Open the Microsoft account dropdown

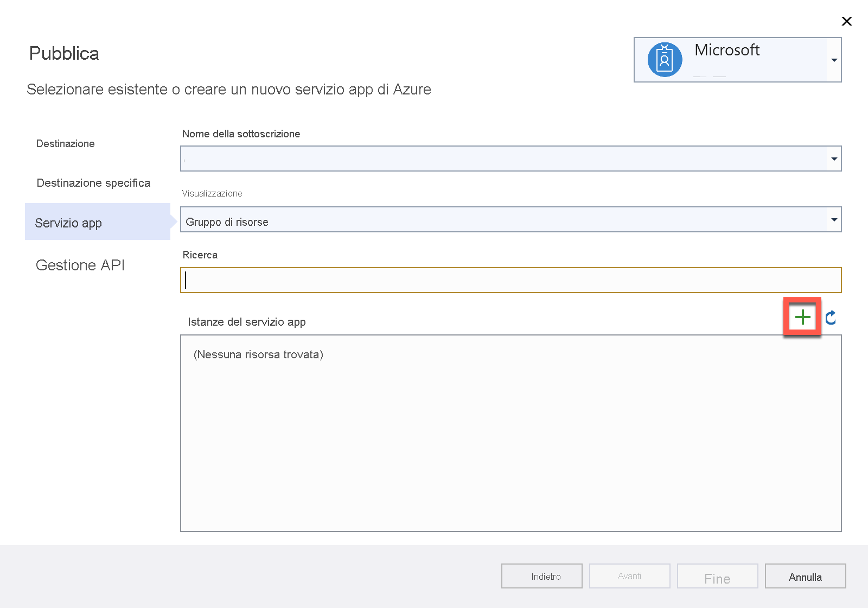pos(834,60)
